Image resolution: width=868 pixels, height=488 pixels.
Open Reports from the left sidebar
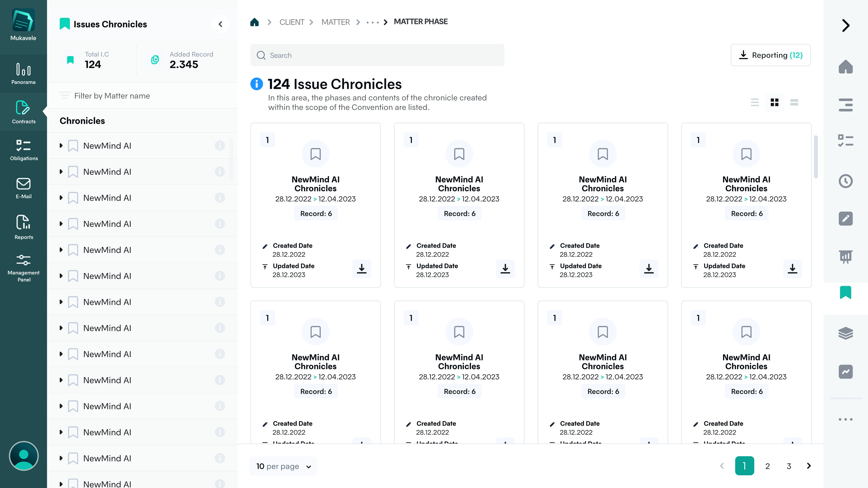23,227
